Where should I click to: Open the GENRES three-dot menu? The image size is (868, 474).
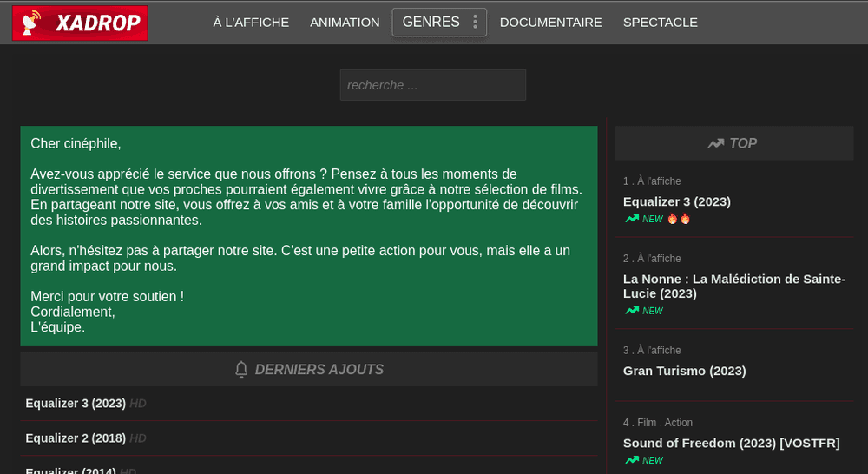(475, 23)
